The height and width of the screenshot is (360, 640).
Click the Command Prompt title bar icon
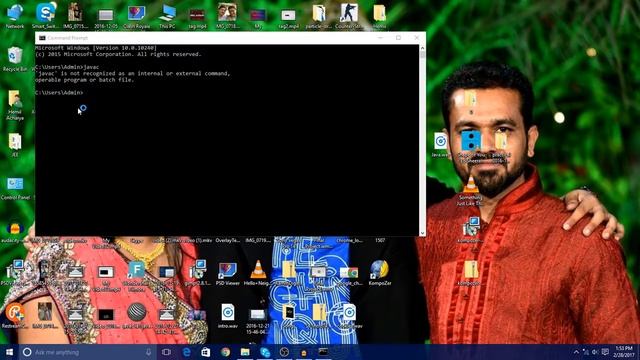point(42,38)
